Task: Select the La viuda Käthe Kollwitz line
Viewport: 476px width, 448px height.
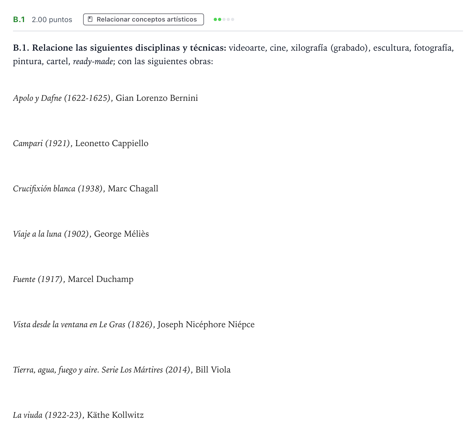Action: (x=78, y=415)
